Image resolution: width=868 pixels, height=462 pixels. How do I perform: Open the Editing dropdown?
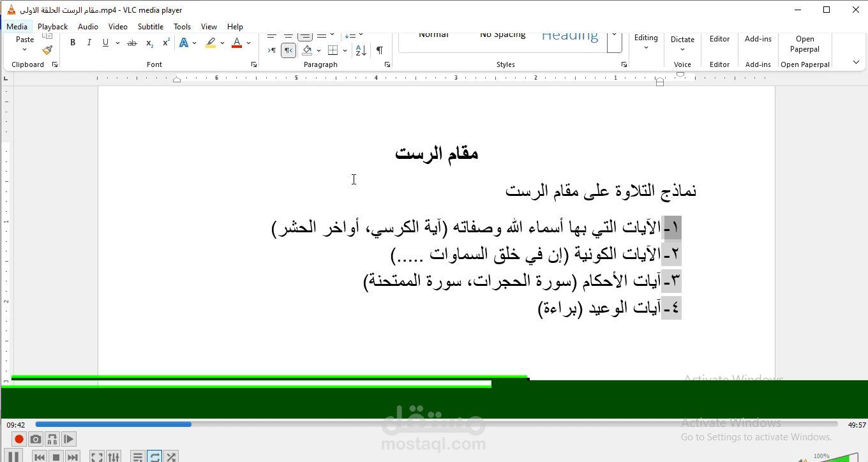point(646,43)
